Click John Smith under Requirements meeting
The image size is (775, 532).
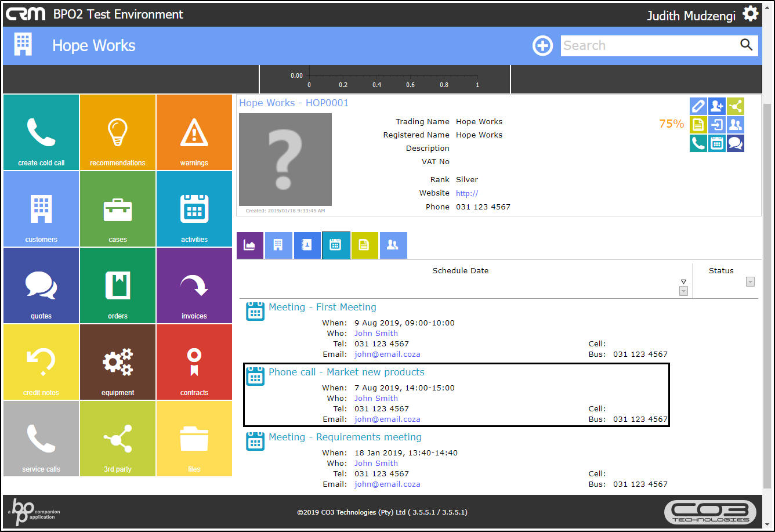pyautogui.click(x=376, y=463)
